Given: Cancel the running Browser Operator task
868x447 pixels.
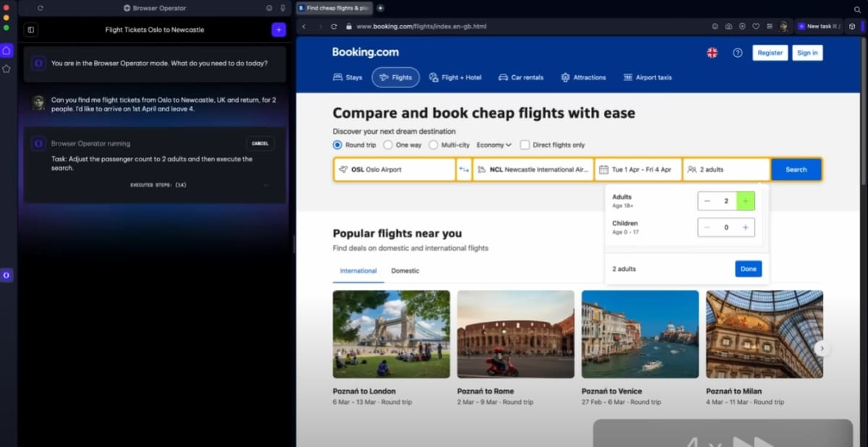Looking at the screenshot, I should (260, 143).
